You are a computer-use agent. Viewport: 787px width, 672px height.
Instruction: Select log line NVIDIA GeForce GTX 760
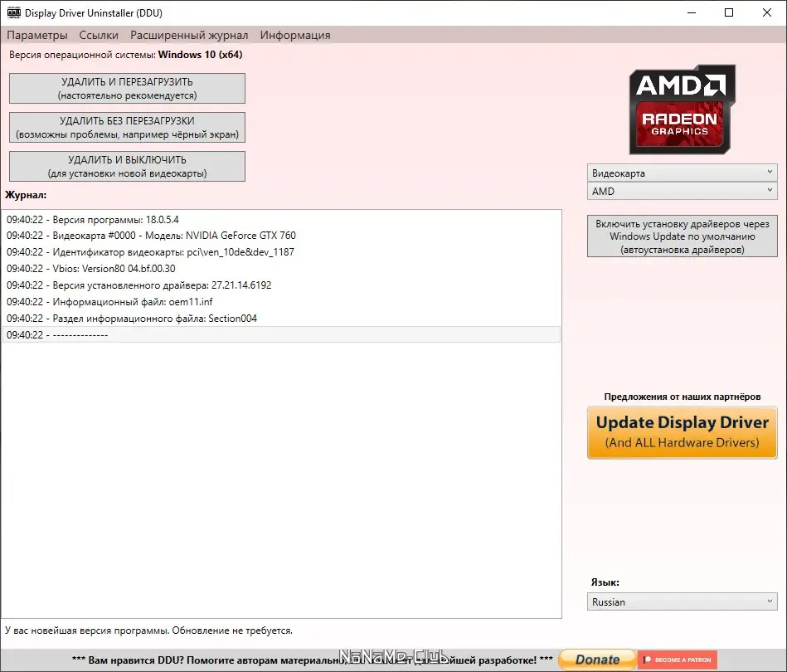(281, 235)
